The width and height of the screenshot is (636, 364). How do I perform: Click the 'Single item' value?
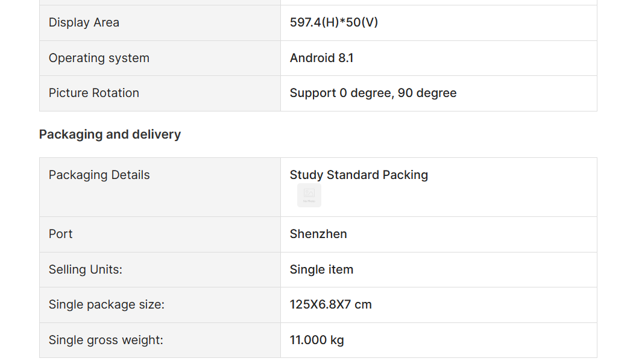click(x=321, y=270)
